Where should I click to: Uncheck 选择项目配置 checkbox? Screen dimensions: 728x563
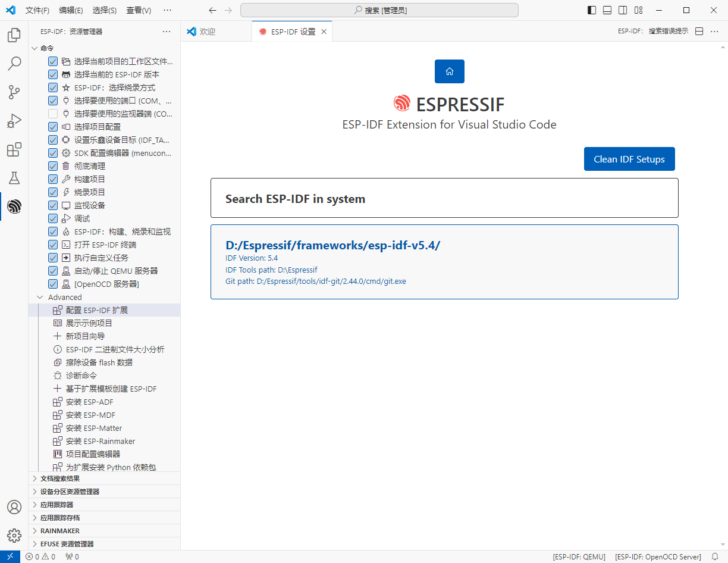click(53, 127)
